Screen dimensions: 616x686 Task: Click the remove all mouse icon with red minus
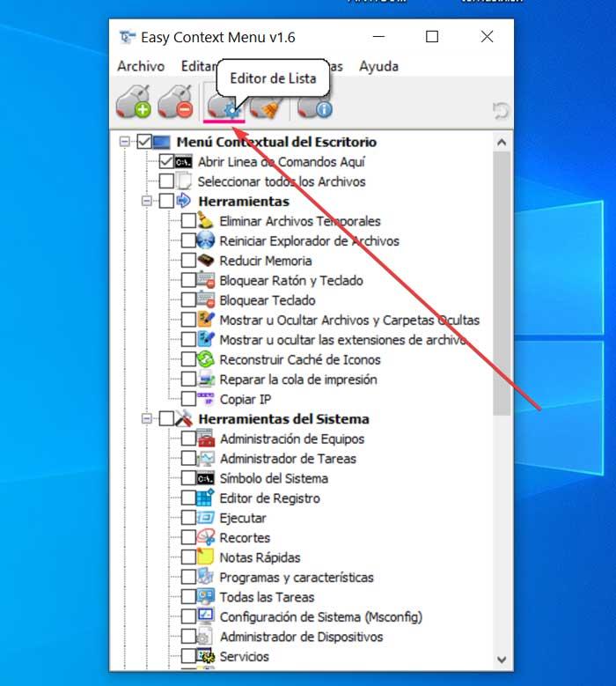(x=175, y=102)
